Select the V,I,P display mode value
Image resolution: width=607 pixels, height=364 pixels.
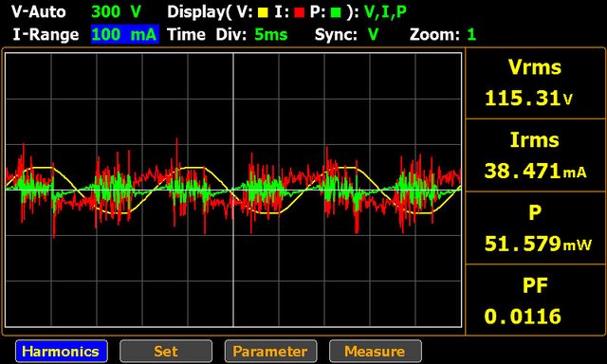(x=385, y=12)
